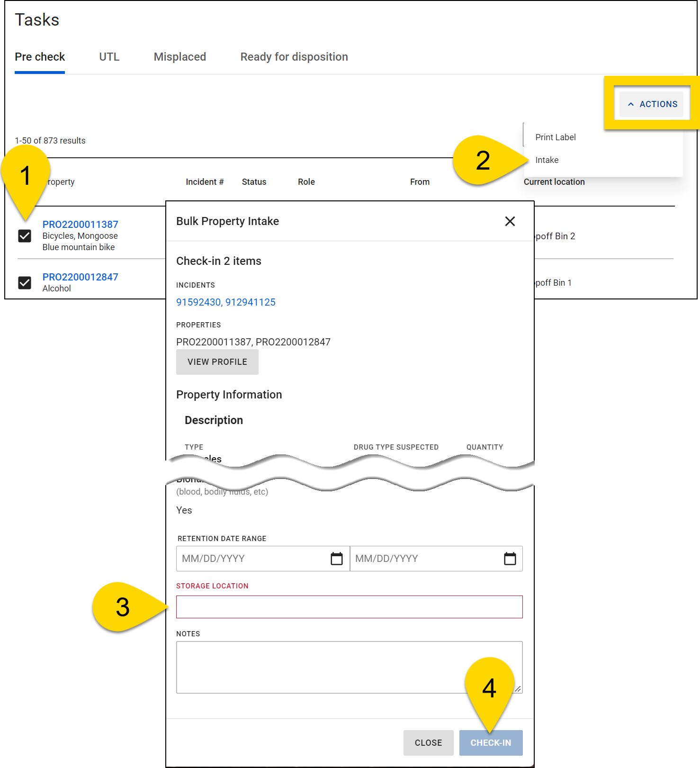Click the Check-In button
The height and width of the screenshot is (768, 700).
click(x=491, y=743)
